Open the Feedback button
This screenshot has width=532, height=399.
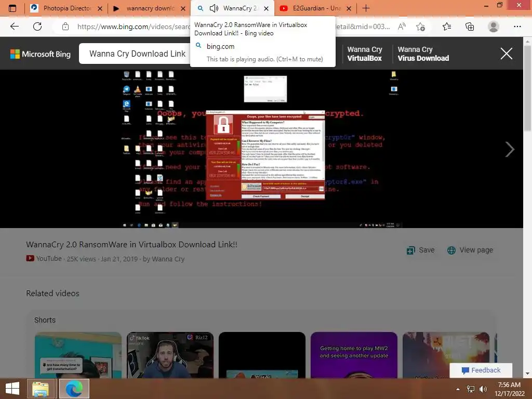481,370
